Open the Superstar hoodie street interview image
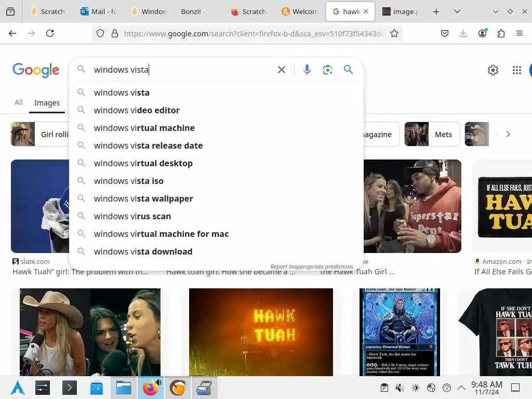 (412, 206)
